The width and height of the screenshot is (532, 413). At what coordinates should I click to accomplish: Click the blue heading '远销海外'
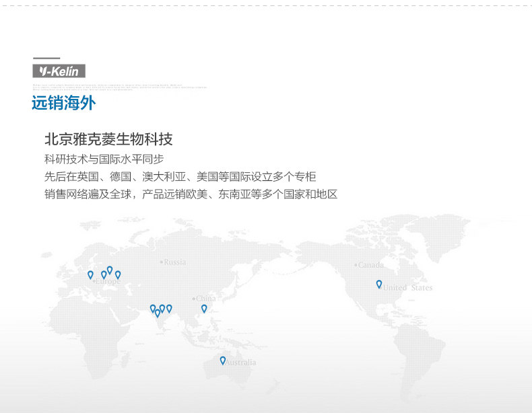[x=64, y=103]
